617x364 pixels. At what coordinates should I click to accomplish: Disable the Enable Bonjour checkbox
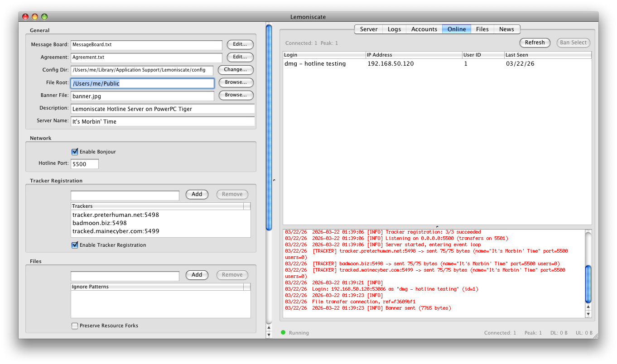(x=75, y=152)
